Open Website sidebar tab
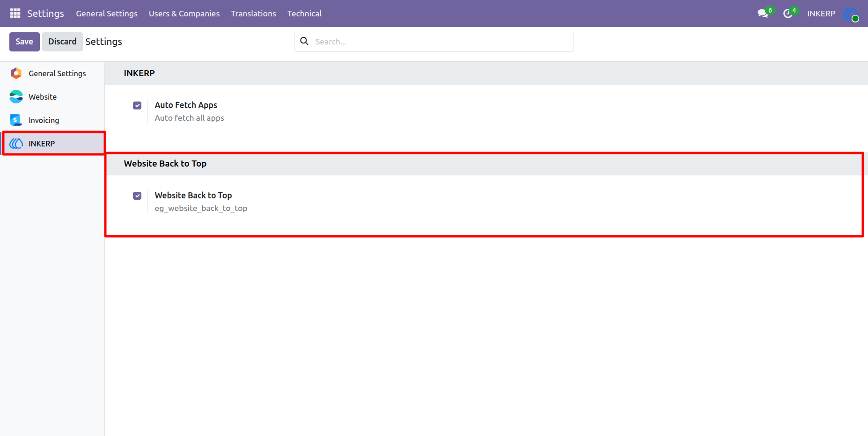 click(52, 97)
